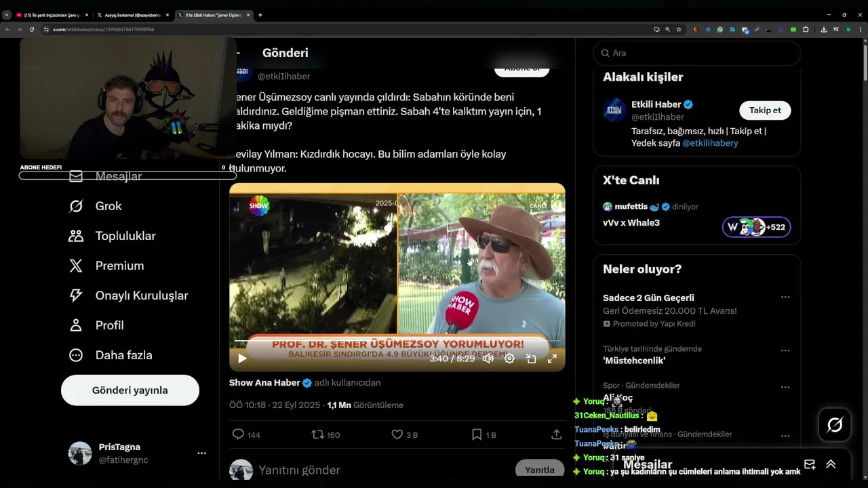Close the Asayiş Berkemal tab
This screenshot has height=488, width=868.
coord(167,15)
